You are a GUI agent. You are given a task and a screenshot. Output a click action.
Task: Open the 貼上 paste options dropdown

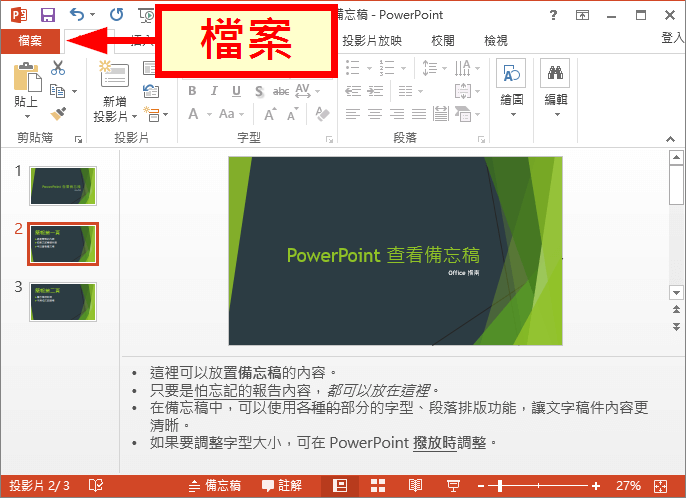[x=27, y=116]
